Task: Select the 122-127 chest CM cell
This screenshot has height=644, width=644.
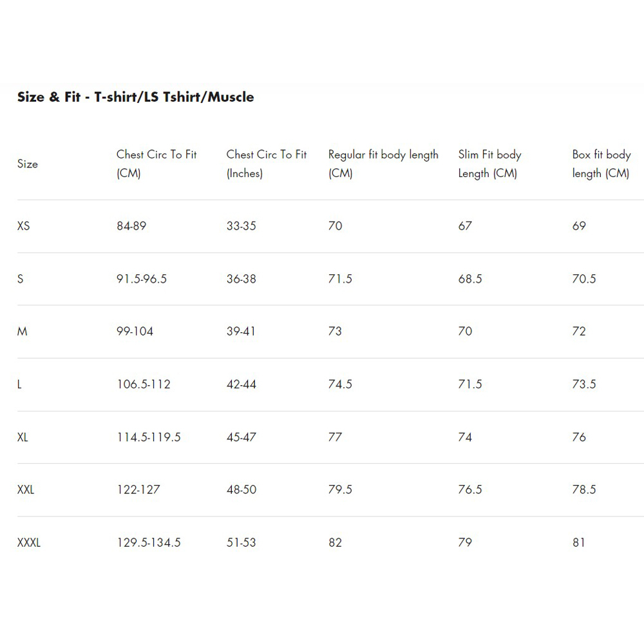Action: pyautogui.click(x=138, y=489)
